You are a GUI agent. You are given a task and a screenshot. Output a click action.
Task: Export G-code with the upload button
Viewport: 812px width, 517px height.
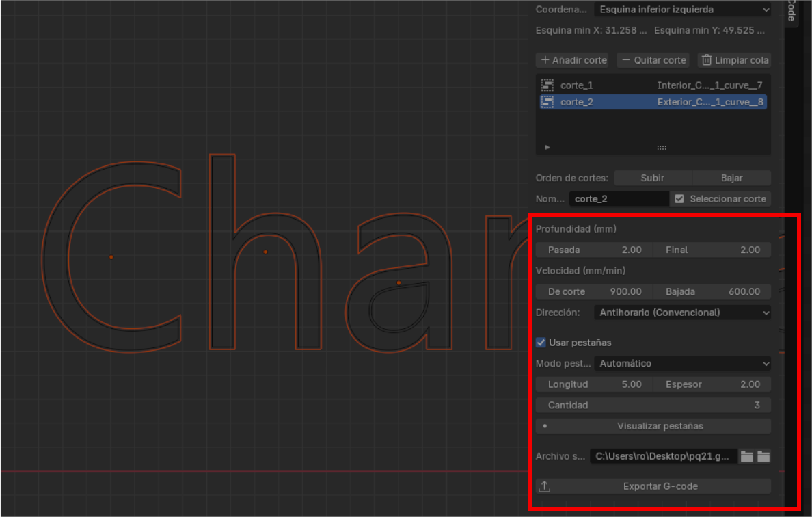tap(653, 486)
